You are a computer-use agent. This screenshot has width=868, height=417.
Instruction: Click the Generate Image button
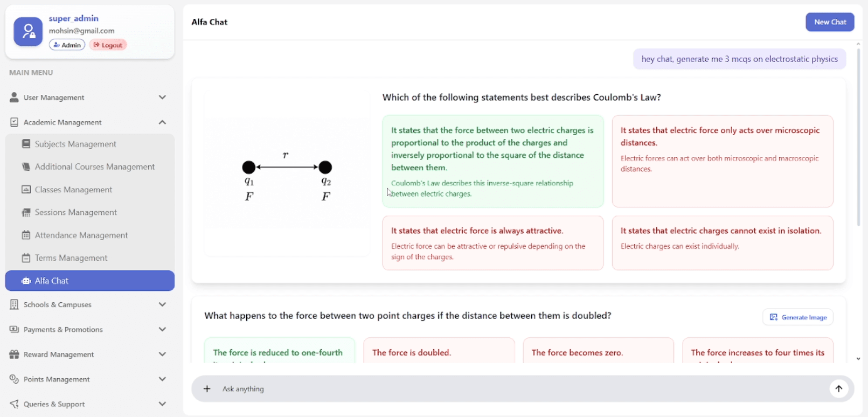point(797,317)
